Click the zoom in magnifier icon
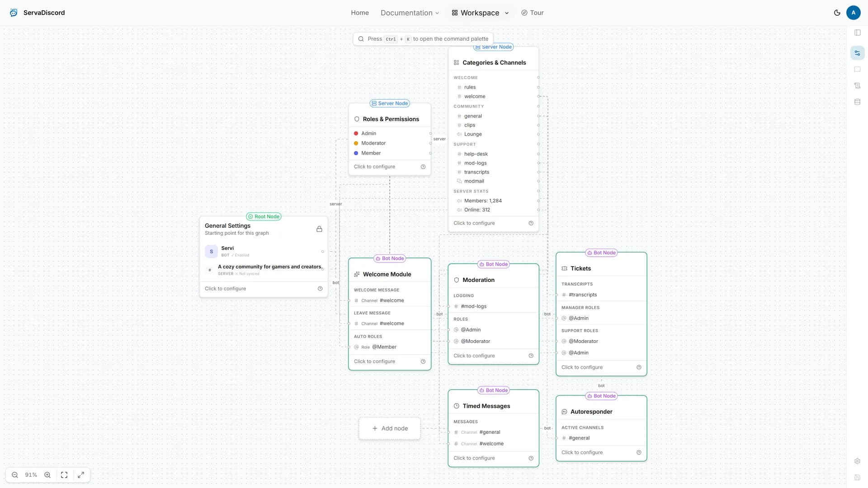Image resolution: width=868 pixels, height=488 pixels. pyautogui.click(x=47, y=475)
